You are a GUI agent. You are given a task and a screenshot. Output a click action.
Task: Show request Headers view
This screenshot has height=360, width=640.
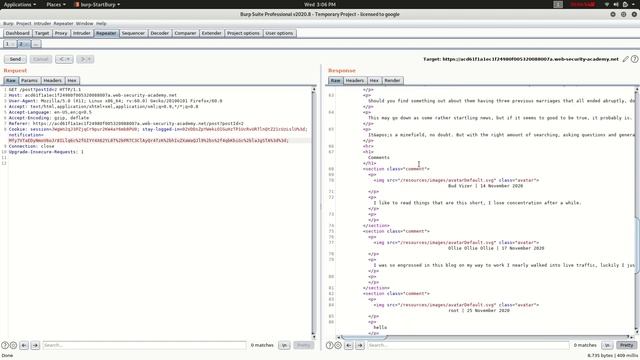point(53,80)
